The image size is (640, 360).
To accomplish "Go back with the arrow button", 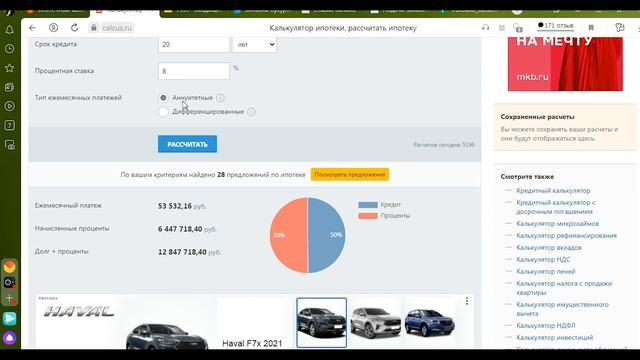I will (33, 28).
